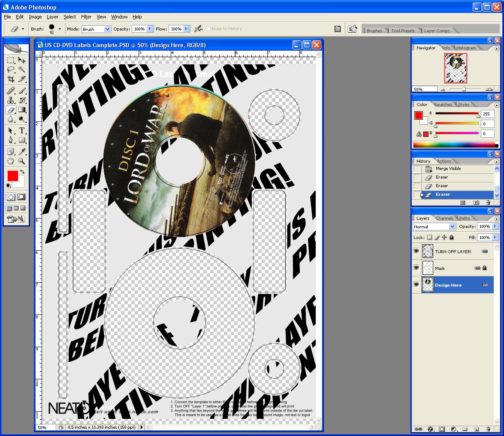This screenshot has height=436, width=504.
Task: Select the Pen tool
Action: click(x=11, y=140)
